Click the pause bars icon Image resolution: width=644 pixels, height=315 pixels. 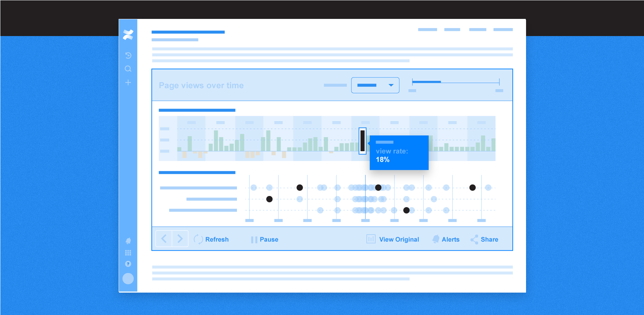coord(254,240)
